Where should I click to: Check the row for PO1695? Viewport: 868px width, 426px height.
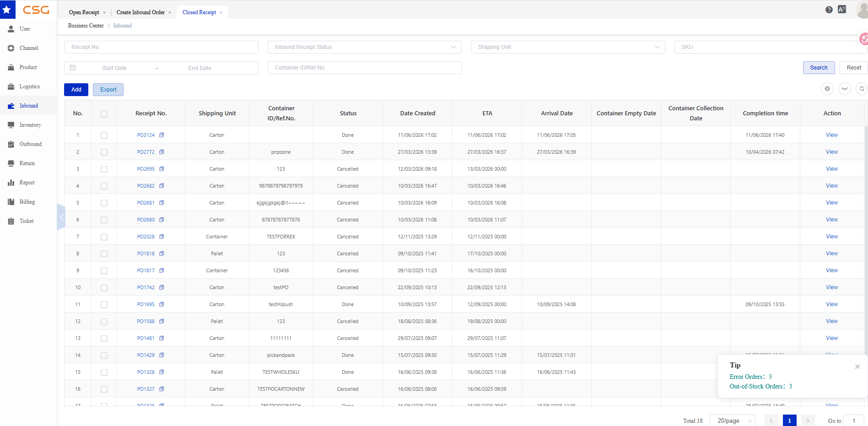(x=104, y=305)
